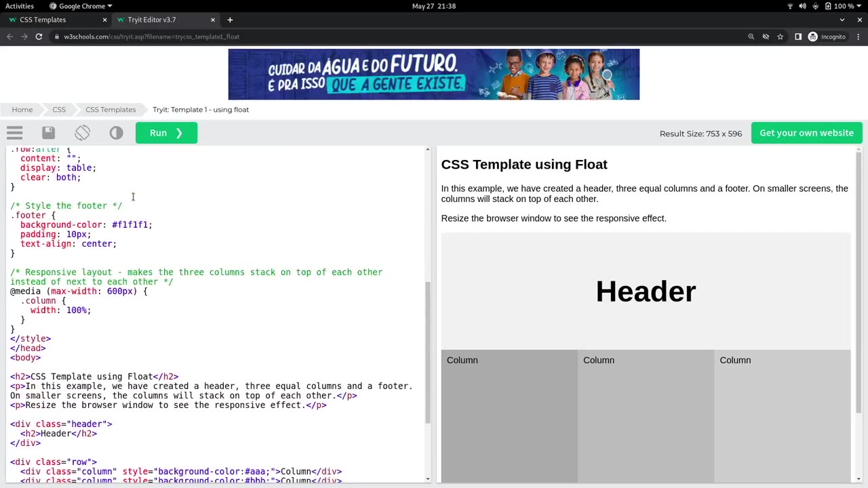Click the Incognito profile indicator
The height and width of the screenshot is (488, 868).
[827, 37]
